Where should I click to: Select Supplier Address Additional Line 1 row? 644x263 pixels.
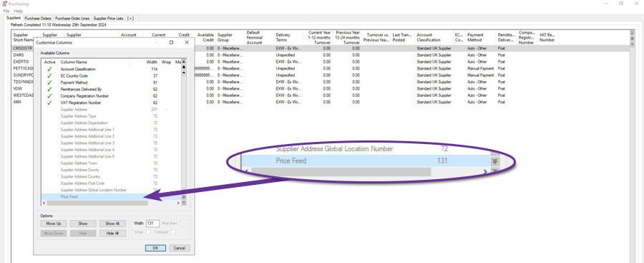112,130
